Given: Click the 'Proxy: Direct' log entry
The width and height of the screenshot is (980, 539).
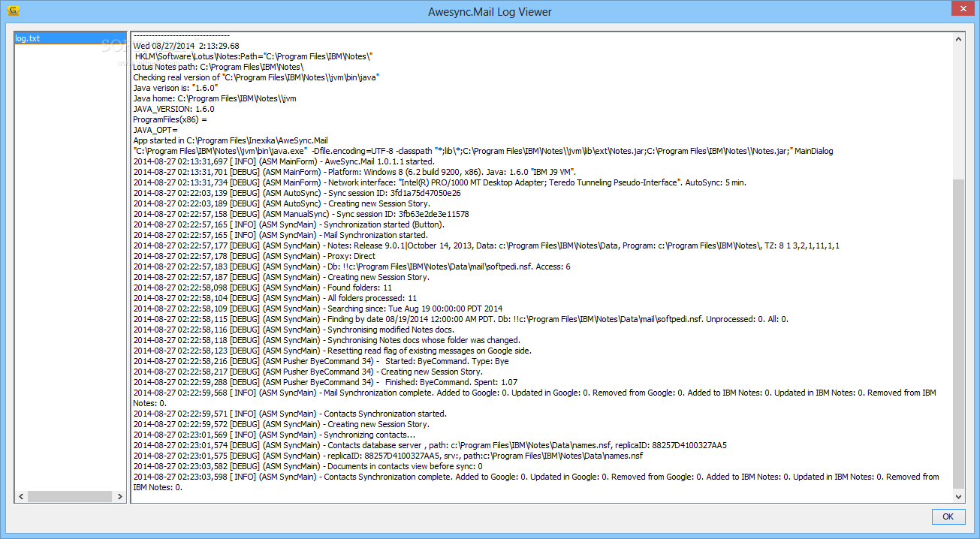Looking at the screenshot, I should pyautogui.click(x=254, y=256).
